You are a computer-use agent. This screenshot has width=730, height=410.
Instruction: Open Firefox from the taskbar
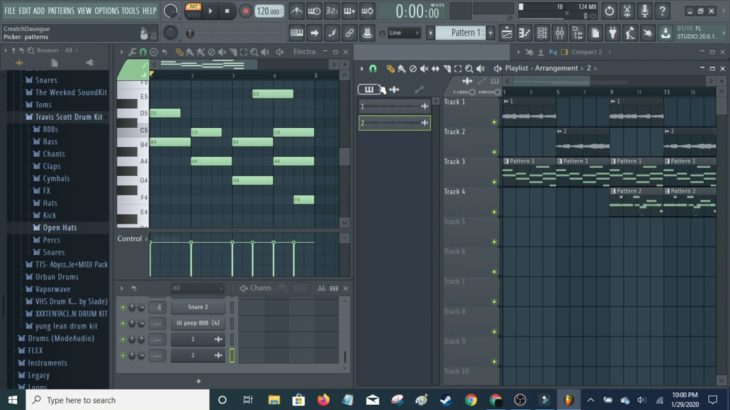(323, 400)
